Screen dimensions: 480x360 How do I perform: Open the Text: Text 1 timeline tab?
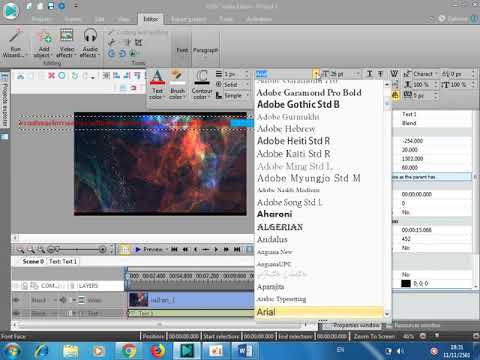click(x=63, y=261)
